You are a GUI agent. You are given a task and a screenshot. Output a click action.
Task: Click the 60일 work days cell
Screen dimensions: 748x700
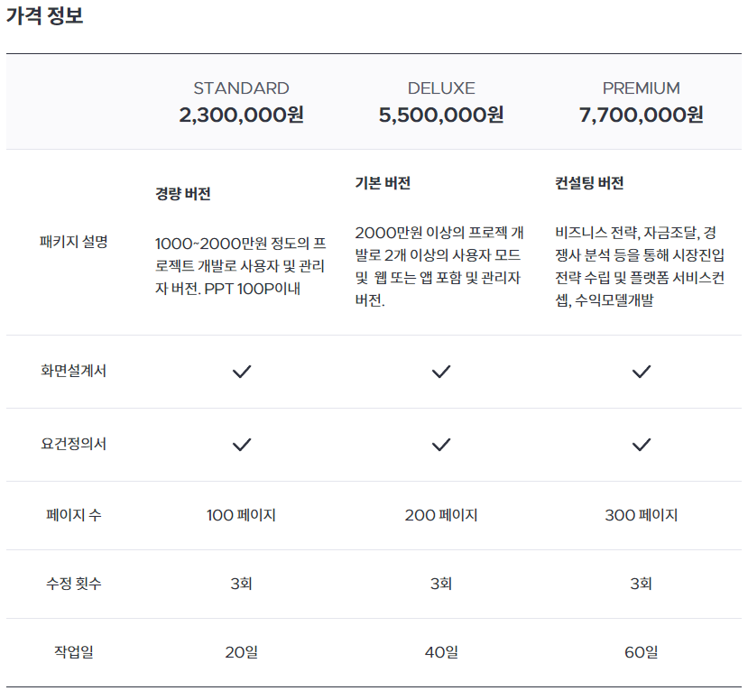point(642,652)
